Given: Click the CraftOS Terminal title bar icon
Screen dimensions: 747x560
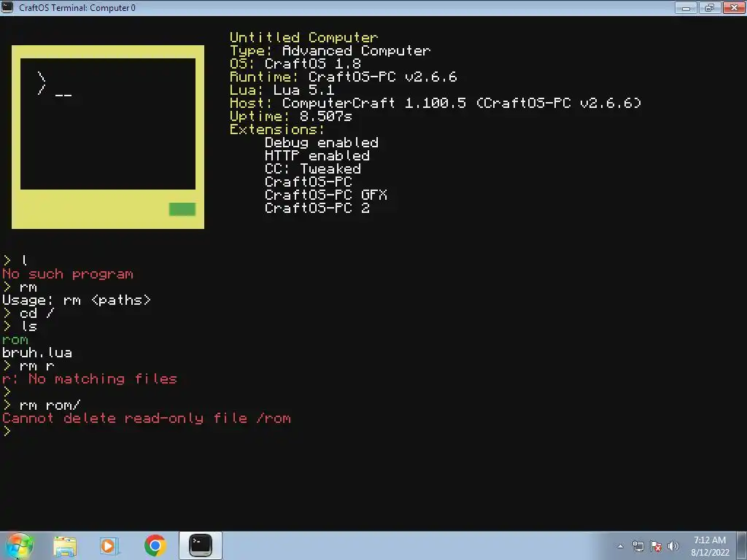Looking at the screenshot, I should (x=7, y=7).
